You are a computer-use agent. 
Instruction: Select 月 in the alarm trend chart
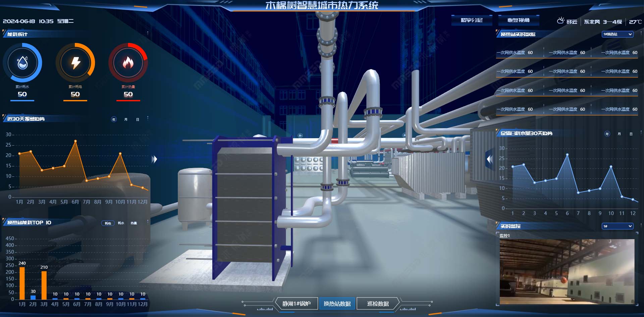[x=126, y=119]
